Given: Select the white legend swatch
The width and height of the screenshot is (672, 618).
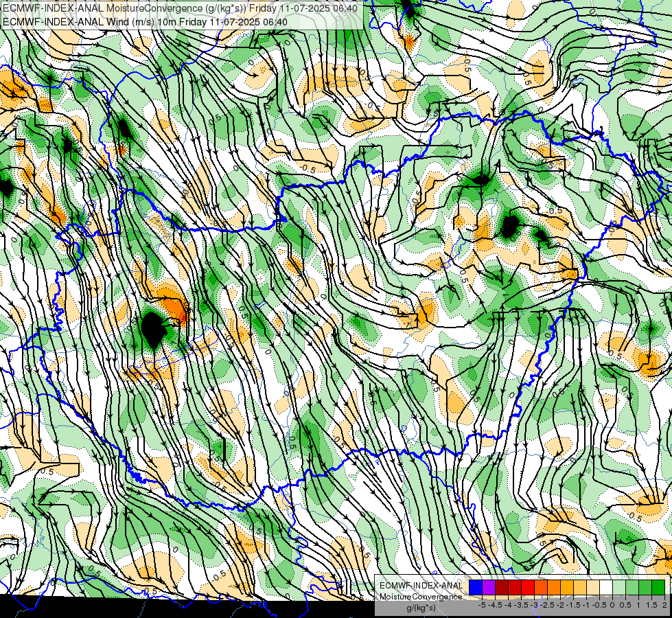Looking at the screenshot, I should pos(606,587).
